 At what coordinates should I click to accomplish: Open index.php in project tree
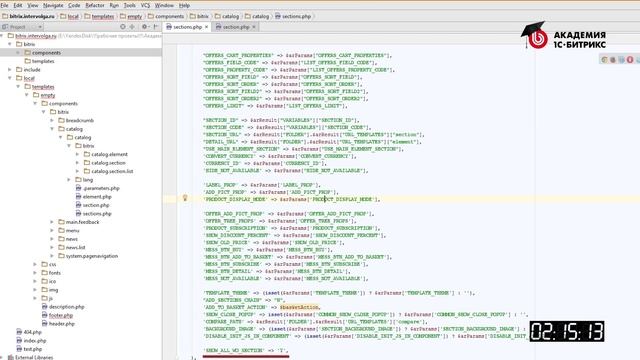coord(31,341)
